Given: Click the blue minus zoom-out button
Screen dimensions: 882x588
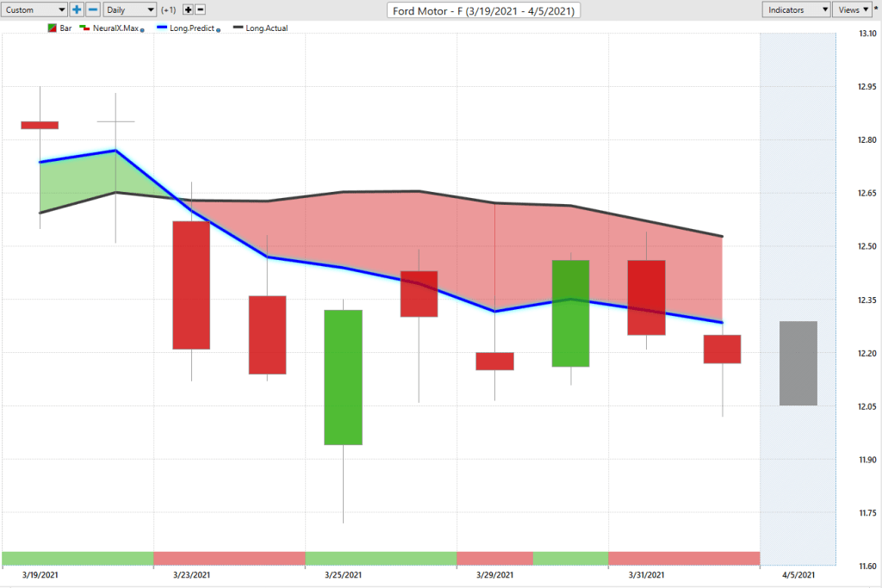Looking at the screenshot, I should (93, 9).
